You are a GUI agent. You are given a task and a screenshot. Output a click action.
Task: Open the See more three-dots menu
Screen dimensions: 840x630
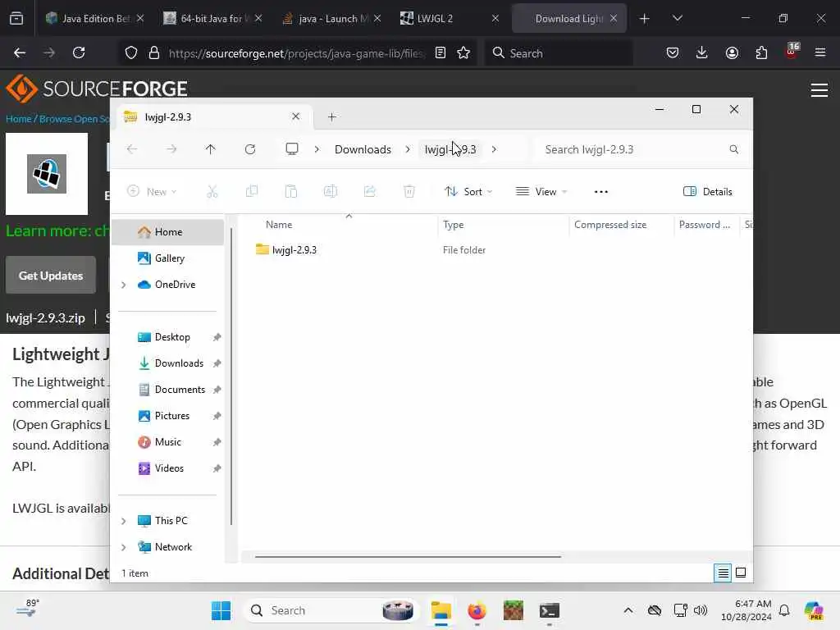(601, 192)
